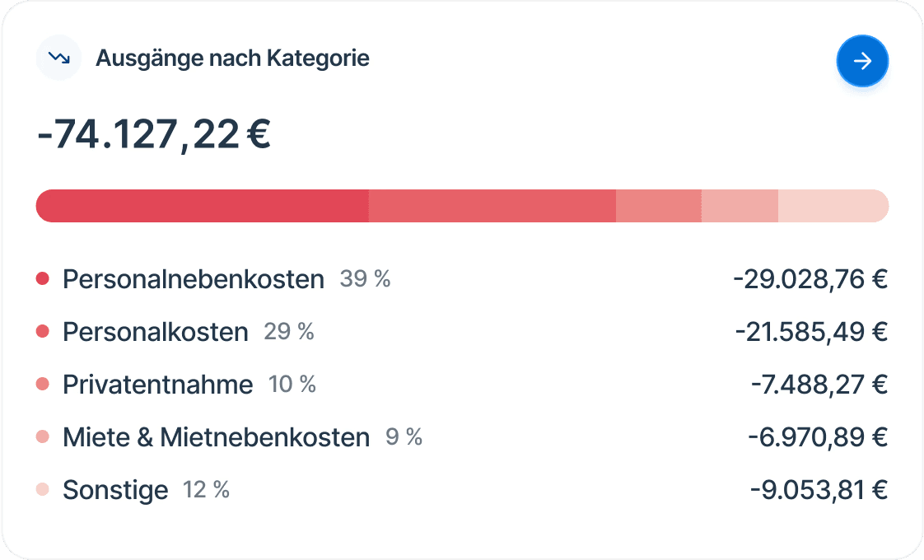Select the Personalkosten category bullet
The image size is (924, 560).
click(x=43, y=331)
